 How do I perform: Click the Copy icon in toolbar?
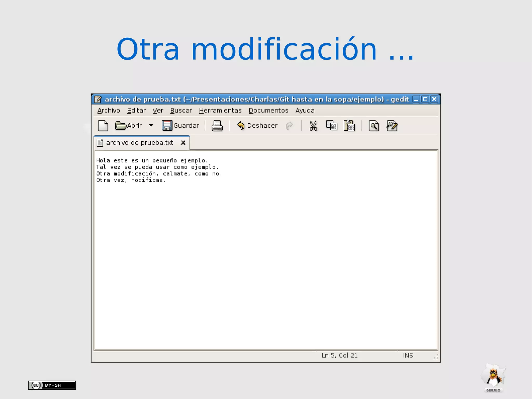[x=332, y=125]
